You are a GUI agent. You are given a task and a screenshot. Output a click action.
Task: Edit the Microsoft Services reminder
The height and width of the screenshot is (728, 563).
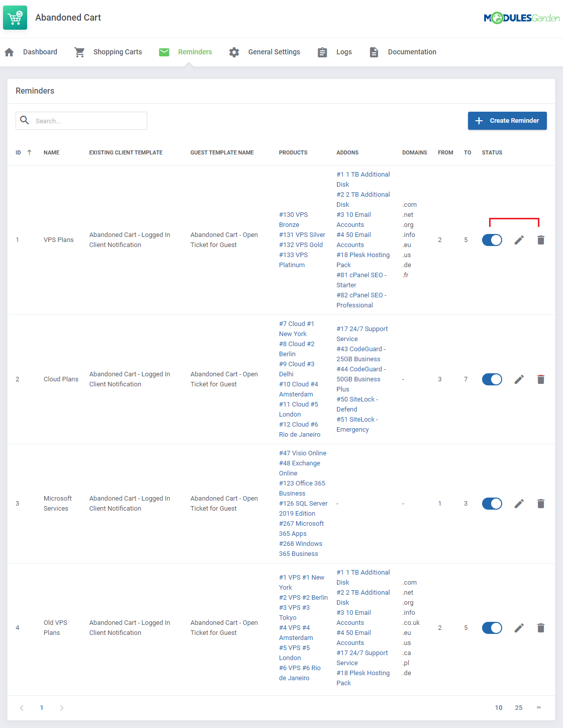point(519,504)
